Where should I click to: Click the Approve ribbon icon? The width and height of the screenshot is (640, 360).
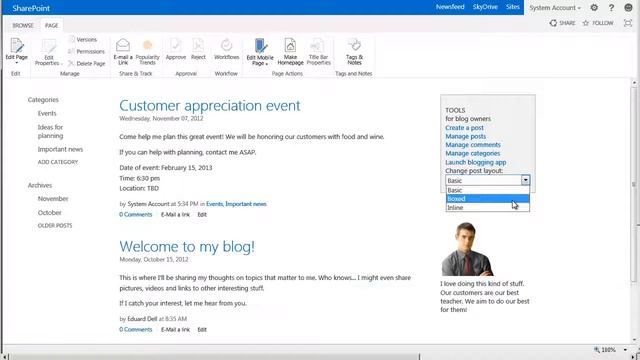176,49
